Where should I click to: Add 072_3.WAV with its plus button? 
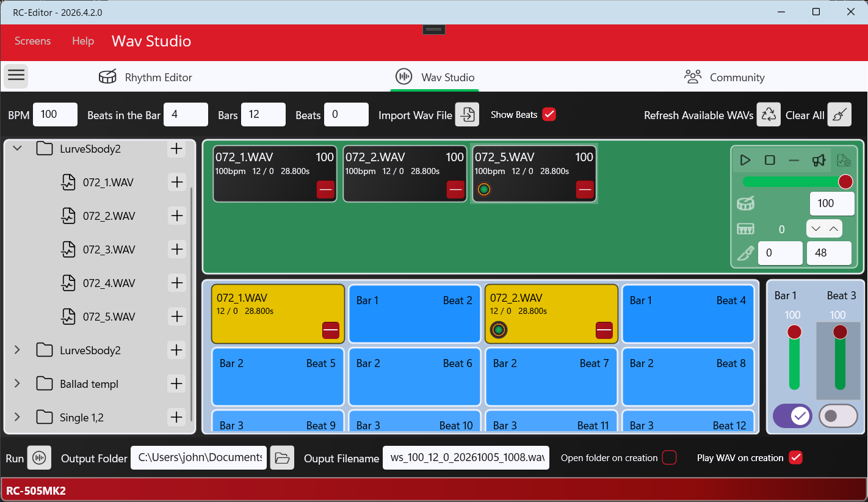pos(176,249)
